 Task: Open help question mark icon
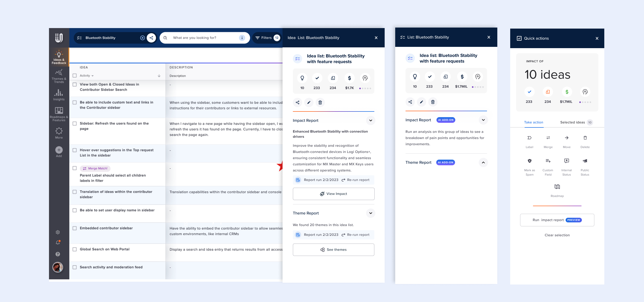tap(58, 254)
